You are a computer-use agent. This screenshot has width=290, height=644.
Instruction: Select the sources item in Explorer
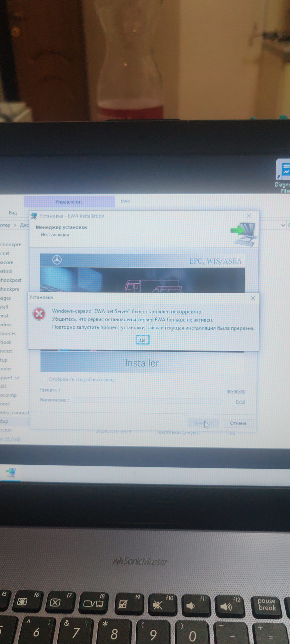8,333
